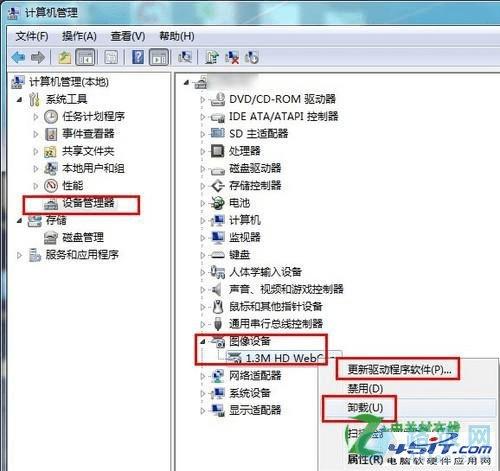This screenshot has height=471, width=500.
Task: Collapse the 系统工具 tree node
Action: click(x=19, y=99)
